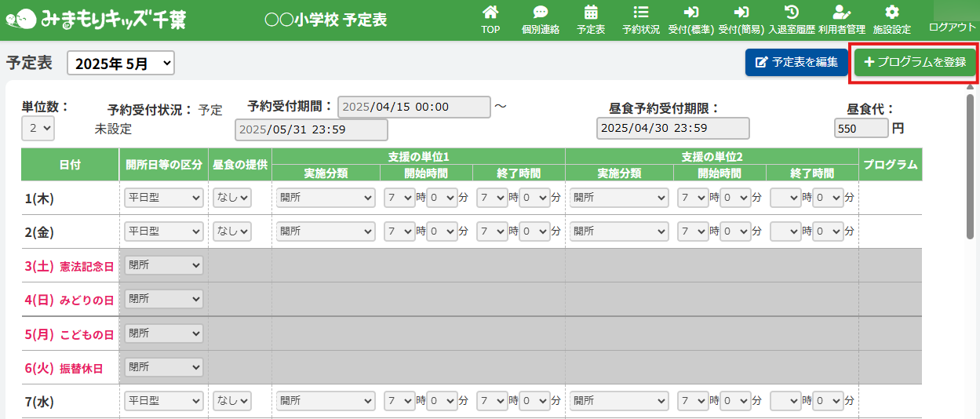
Task: Click the 予定表を編集 button
Action: click(x=796, y=62)
